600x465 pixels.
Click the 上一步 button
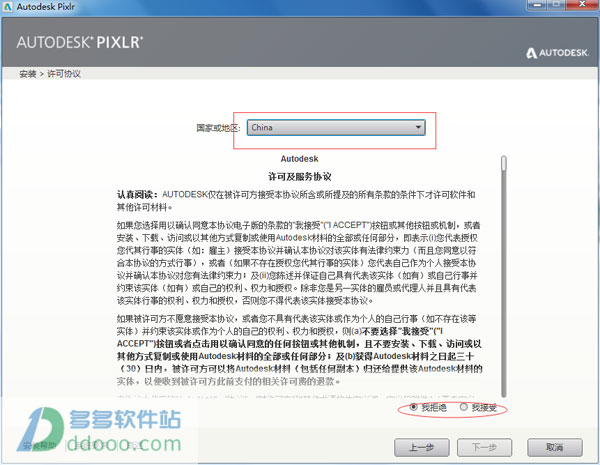(422, 447)
